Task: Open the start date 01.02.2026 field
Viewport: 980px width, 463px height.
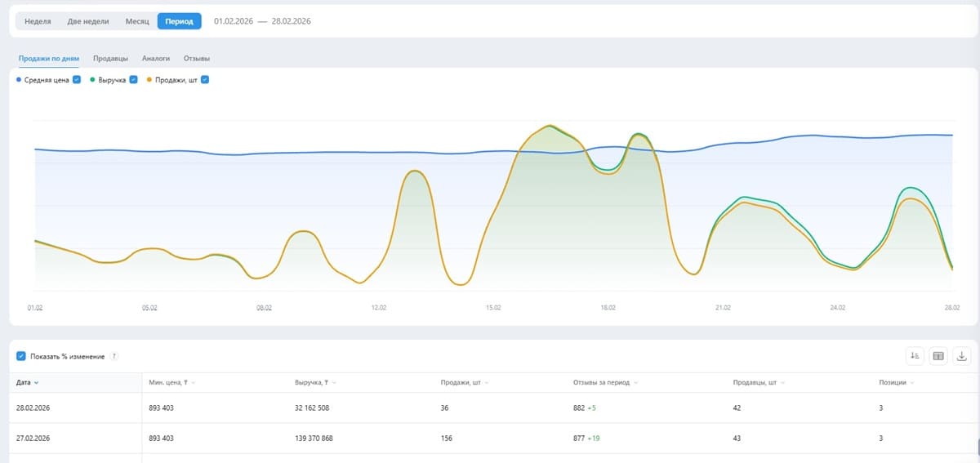Action: tap(233, 21)
